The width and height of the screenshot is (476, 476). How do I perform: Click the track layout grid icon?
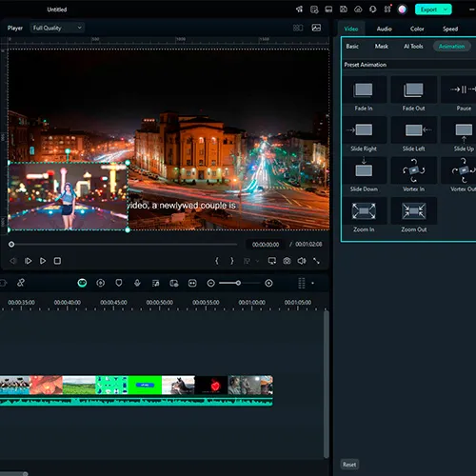click(x=302, y=283)
